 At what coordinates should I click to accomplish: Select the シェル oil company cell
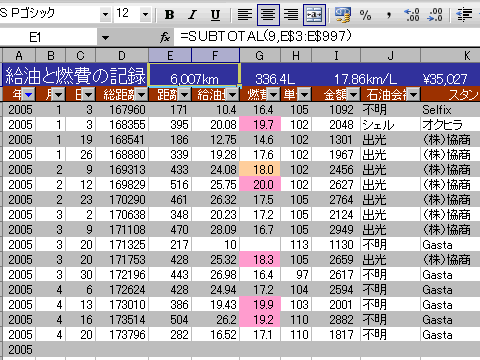click(x=390, y=125)
